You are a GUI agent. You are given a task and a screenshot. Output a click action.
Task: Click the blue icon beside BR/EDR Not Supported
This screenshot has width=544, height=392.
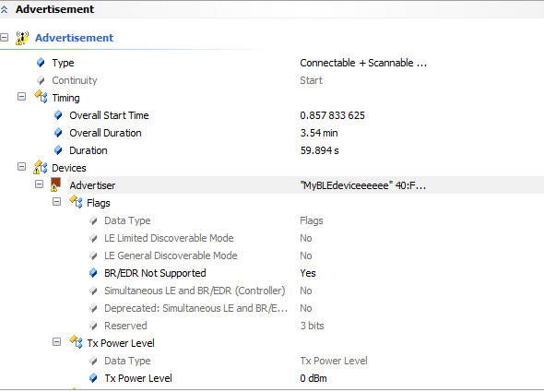(93, 273)
